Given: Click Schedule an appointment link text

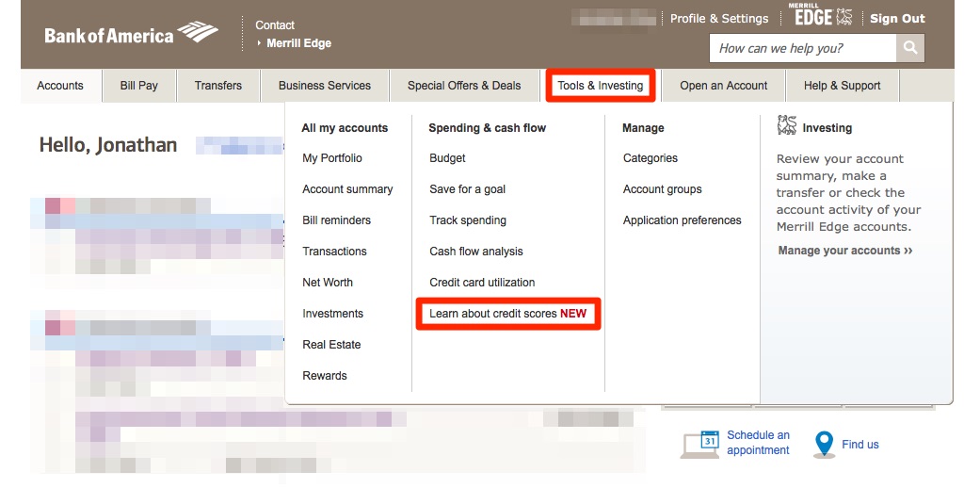Looking at the screenshot, I should tap(758, 443).
